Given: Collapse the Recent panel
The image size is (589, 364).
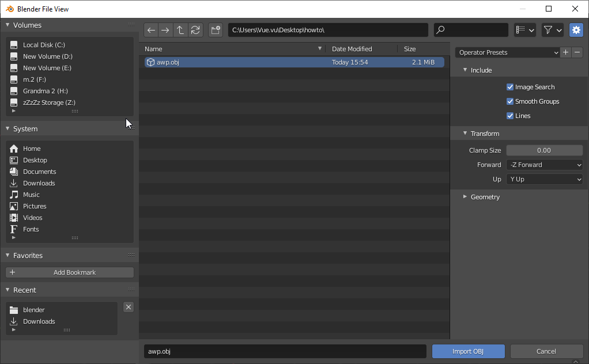Looking at the screenshot, I should (x=7, y=290).
